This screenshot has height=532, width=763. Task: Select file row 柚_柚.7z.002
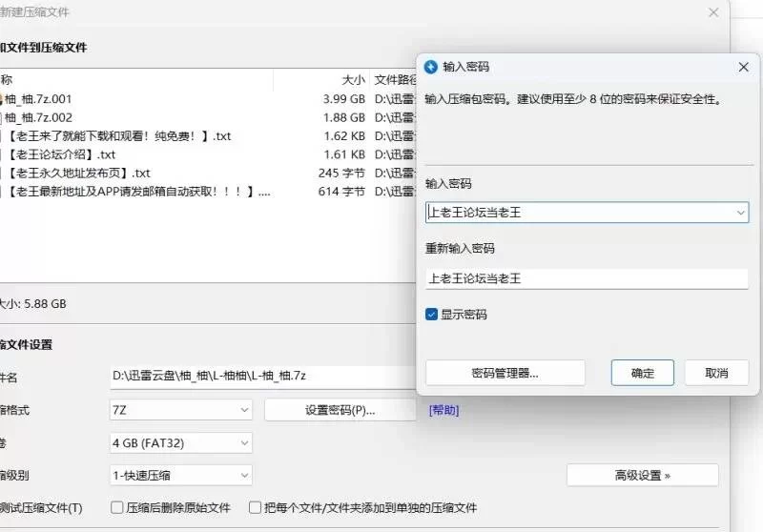(208, 117)
